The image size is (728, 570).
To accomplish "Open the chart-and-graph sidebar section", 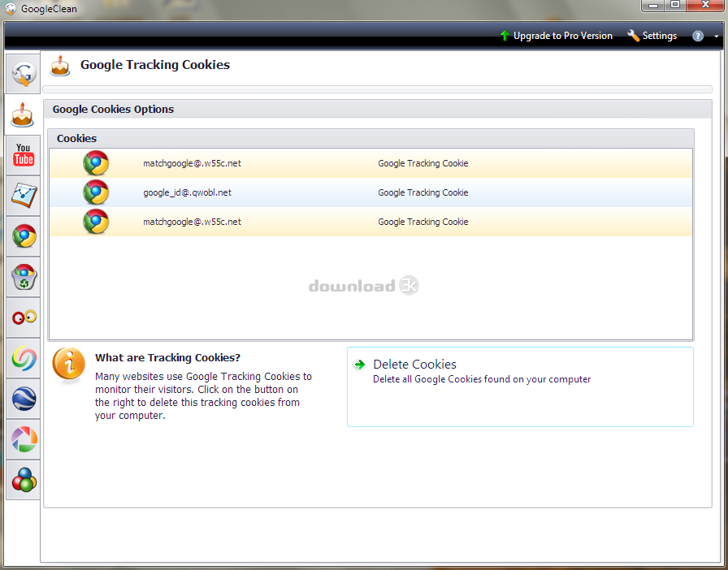I will (24, 196).
